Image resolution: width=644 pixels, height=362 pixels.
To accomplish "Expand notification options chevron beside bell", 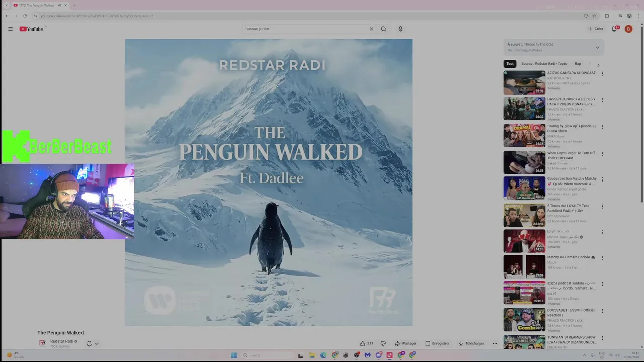I will click(97, 344).
